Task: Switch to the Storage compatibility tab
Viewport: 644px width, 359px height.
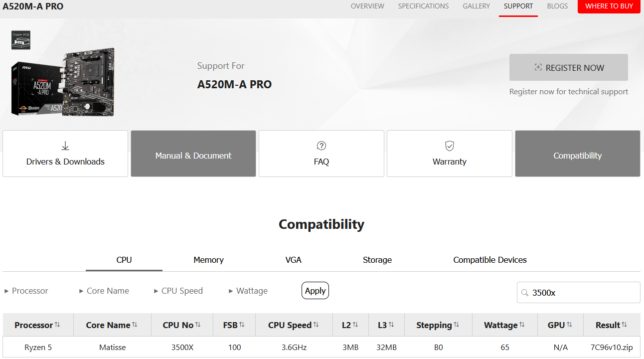Action: pos(377,260)
